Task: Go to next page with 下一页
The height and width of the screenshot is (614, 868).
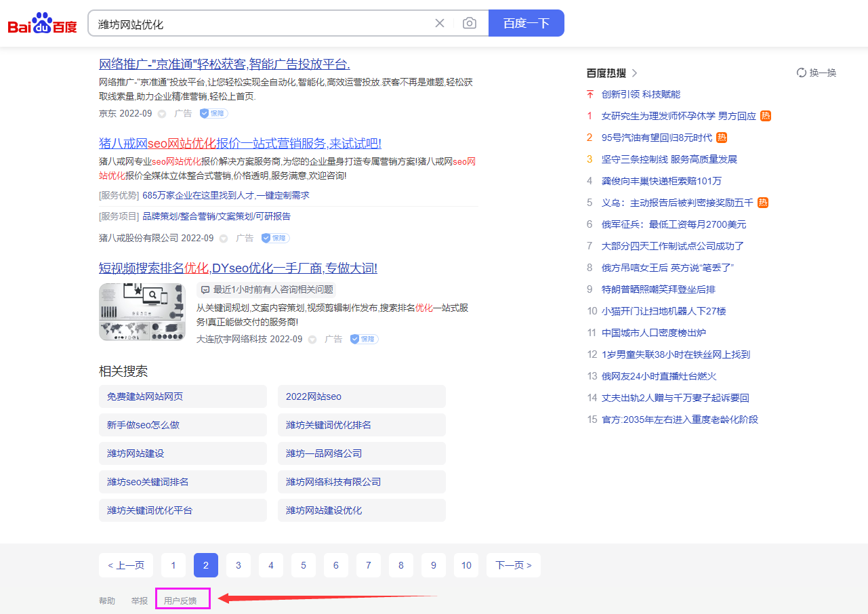Action: (514, 565)
